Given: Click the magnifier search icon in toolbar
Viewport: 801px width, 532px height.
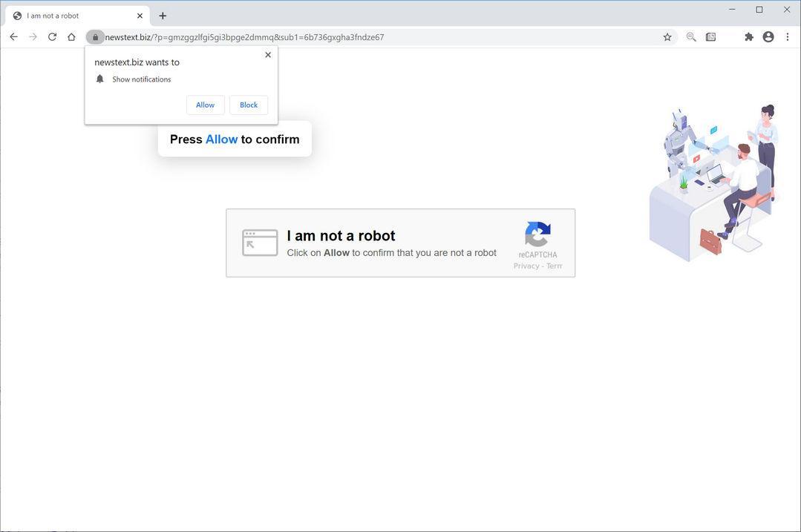Looking at the screenshot, I should click(x=690, y=36).
